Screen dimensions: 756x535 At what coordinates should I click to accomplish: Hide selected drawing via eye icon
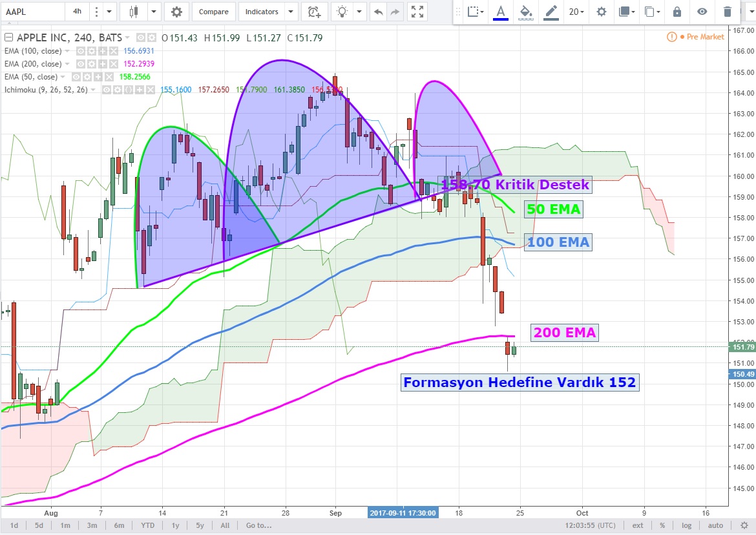pos(702,12)
